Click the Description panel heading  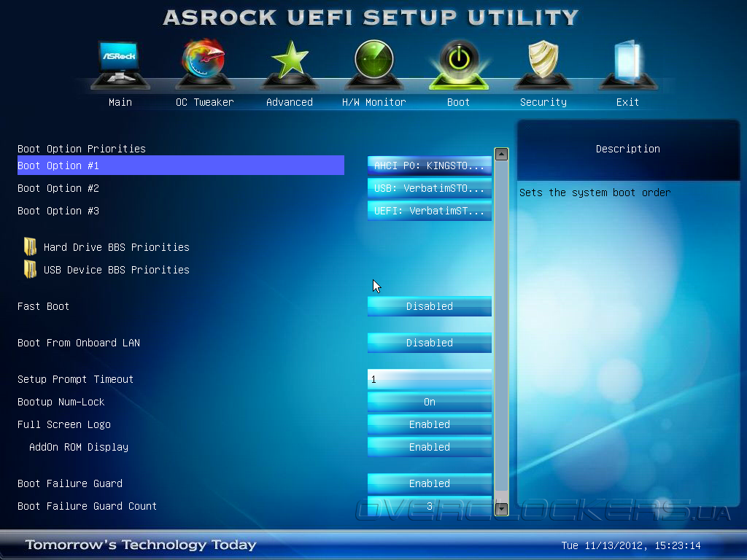pos(628,149)
